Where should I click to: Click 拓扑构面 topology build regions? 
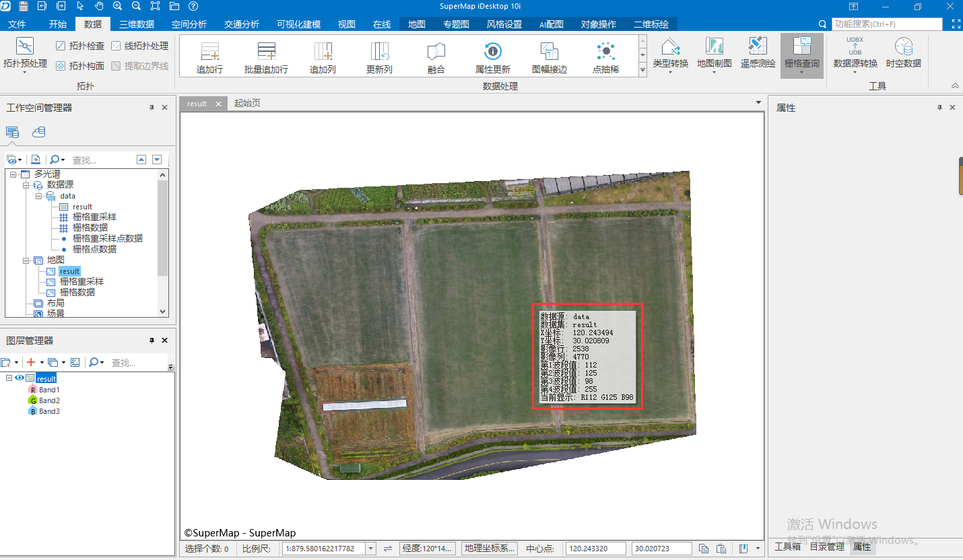pyautogui.click(x=80, y=66)
